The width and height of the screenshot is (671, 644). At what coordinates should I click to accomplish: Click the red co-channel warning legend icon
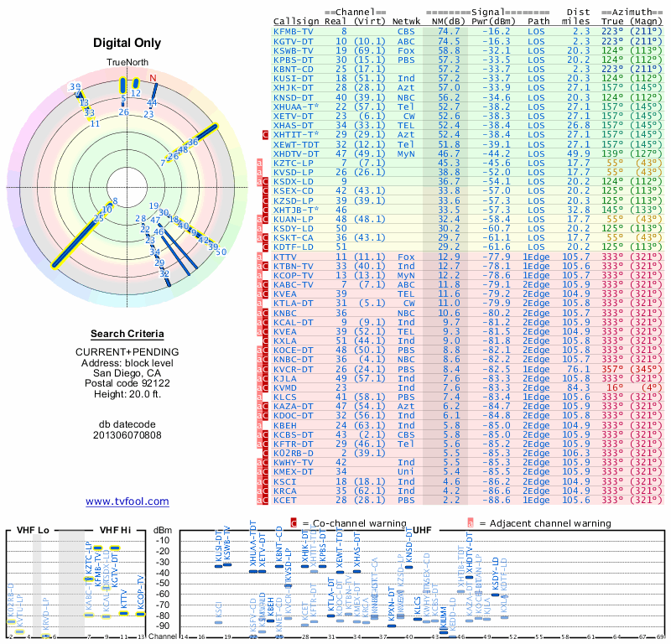pos(294,523)
